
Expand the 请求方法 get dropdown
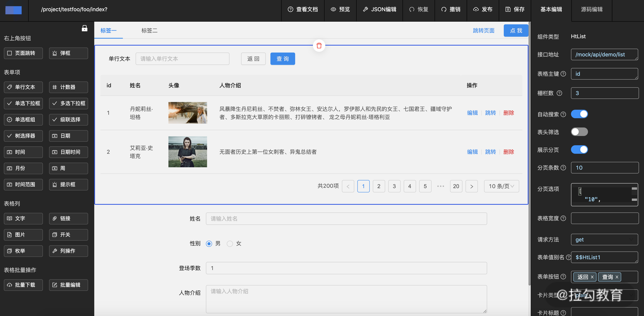(604, 240)
